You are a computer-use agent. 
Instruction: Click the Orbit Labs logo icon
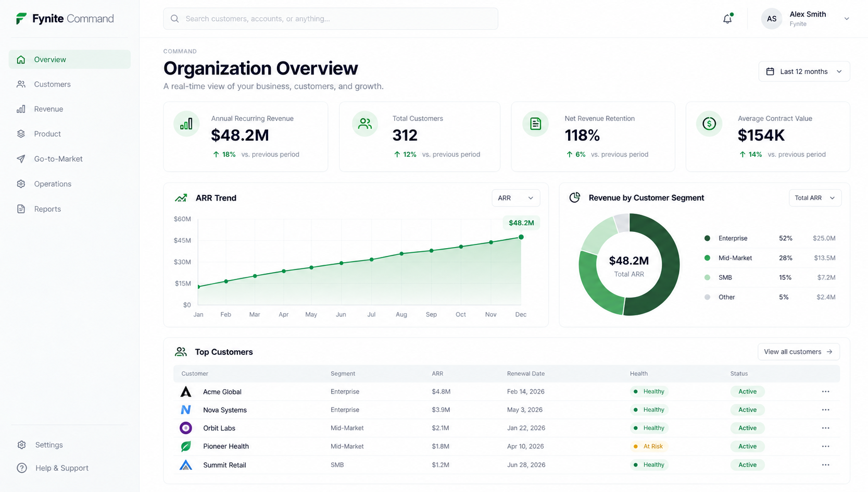[x=186, y=428]
